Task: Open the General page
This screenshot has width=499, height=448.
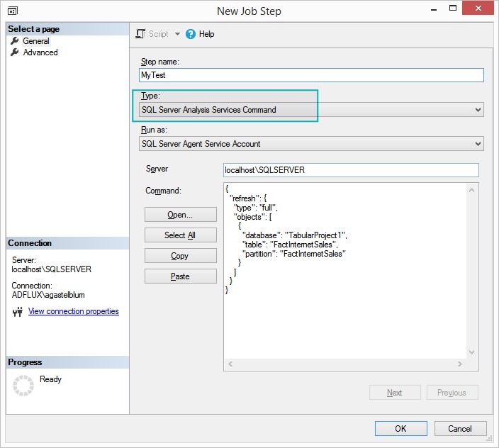Action: pos(36,41)
